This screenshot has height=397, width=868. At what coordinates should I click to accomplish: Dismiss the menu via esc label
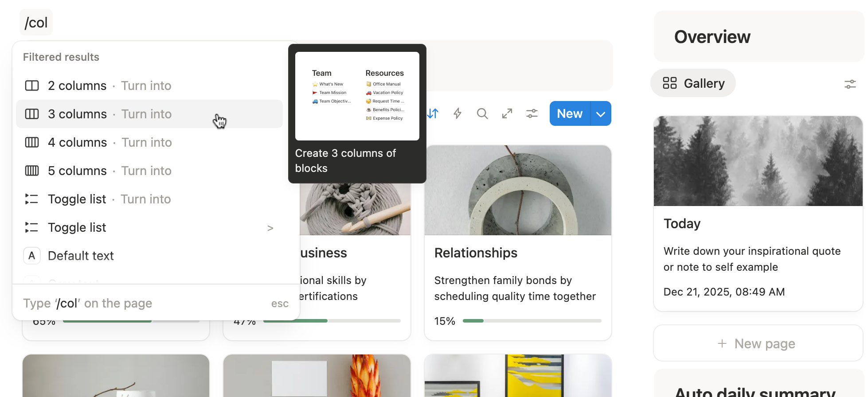click(x=280, y=304)
